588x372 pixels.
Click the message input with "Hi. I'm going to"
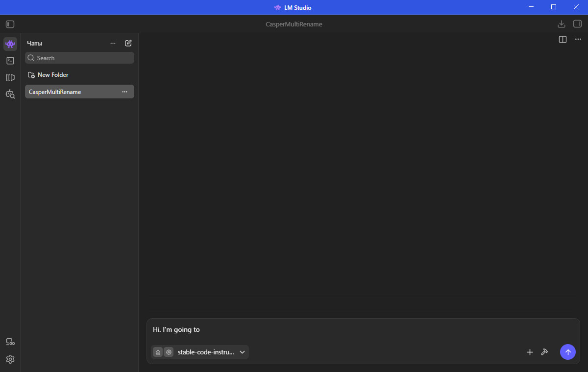(363, 329)
